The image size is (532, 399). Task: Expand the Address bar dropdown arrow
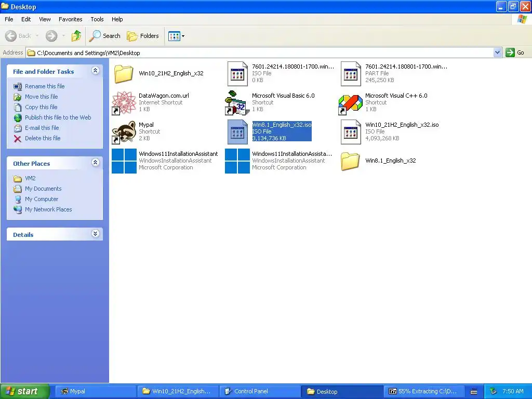tap(497, 52)
